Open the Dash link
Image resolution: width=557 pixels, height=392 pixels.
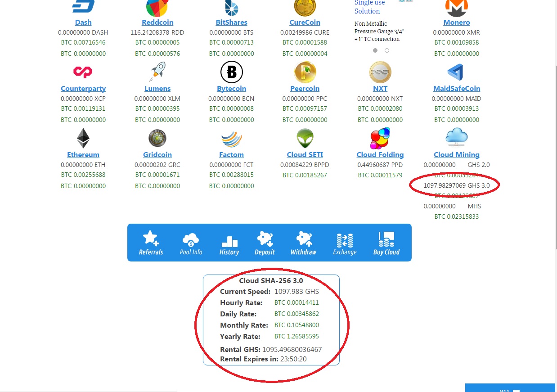coord(83,23)
